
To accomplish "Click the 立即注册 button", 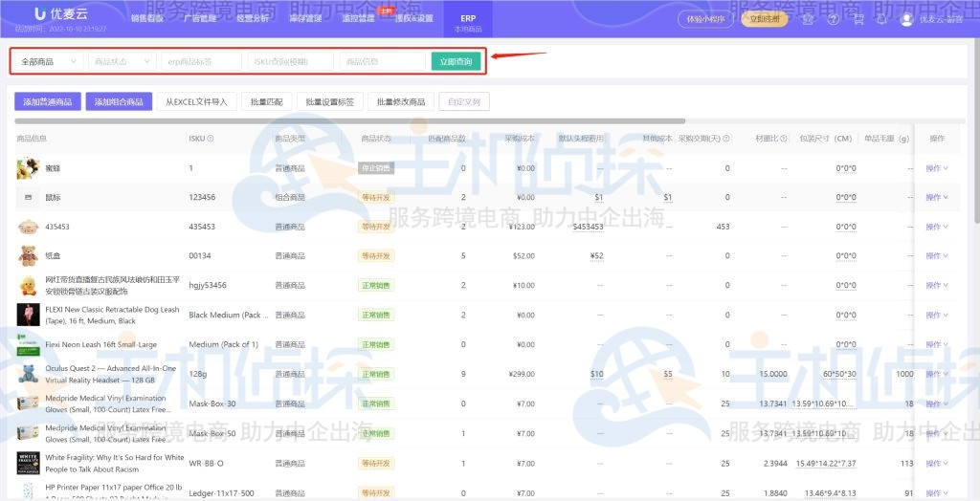I will coord(764,19).
